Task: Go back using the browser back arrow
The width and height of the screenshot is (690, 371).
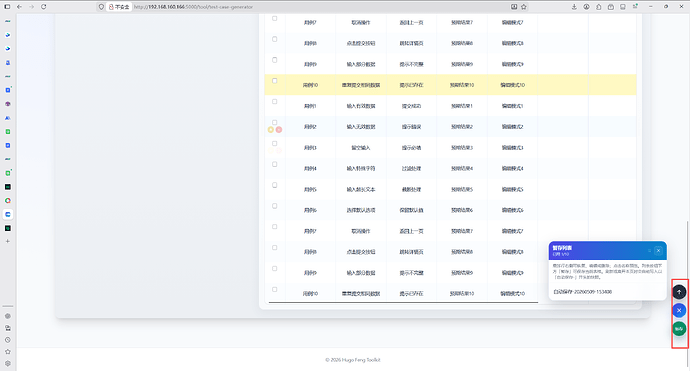Action: point(19,7)
